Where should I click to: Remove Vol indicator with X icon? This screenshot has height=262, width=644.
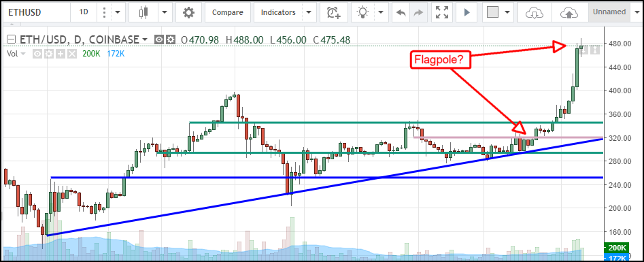72,54
